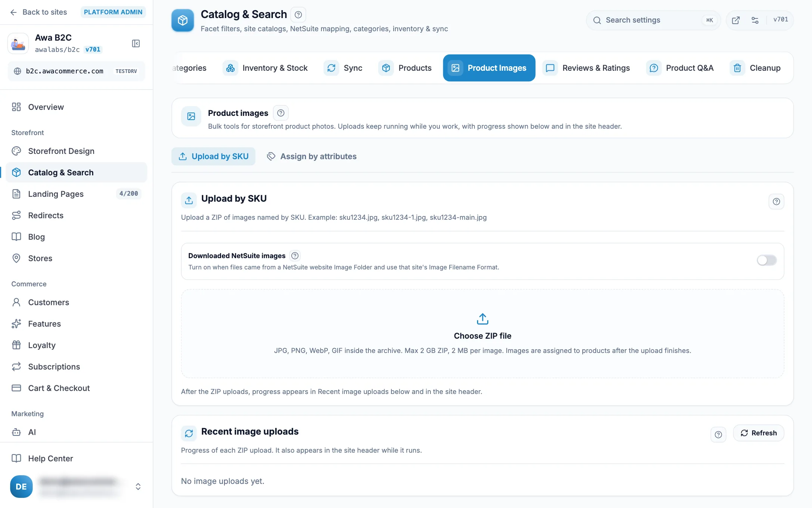The image size is (812, 508).
Task: Click the Refresh button
Action: (x=759, y=433)
